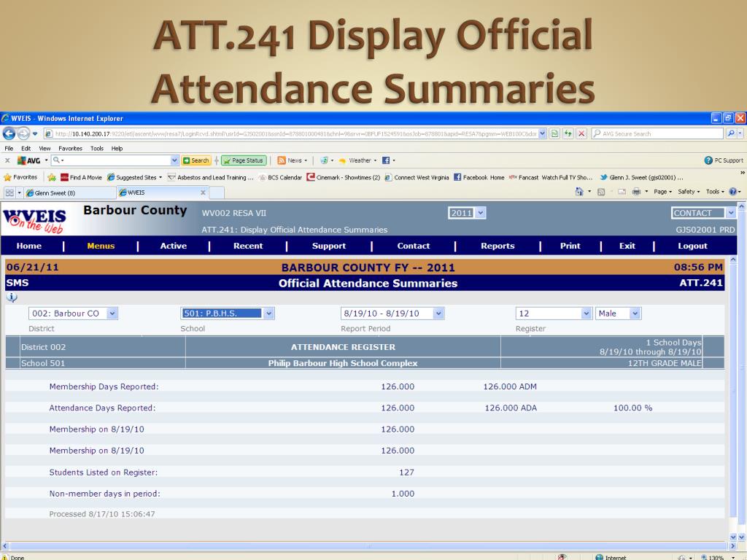Open PC Support help icon
Screen dimensions: 747x560
(708, 160)
